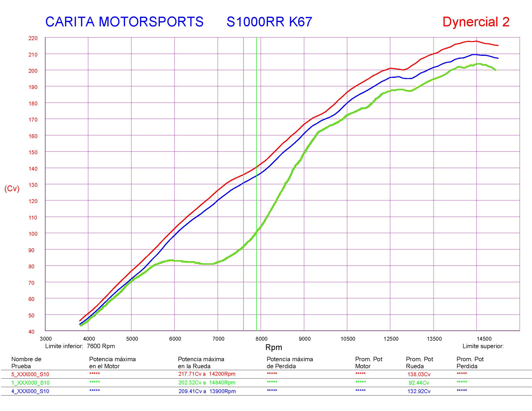Click the green curve flat section near 6500 Rpm
The image size is (532, 411).
tap(196, 263)
